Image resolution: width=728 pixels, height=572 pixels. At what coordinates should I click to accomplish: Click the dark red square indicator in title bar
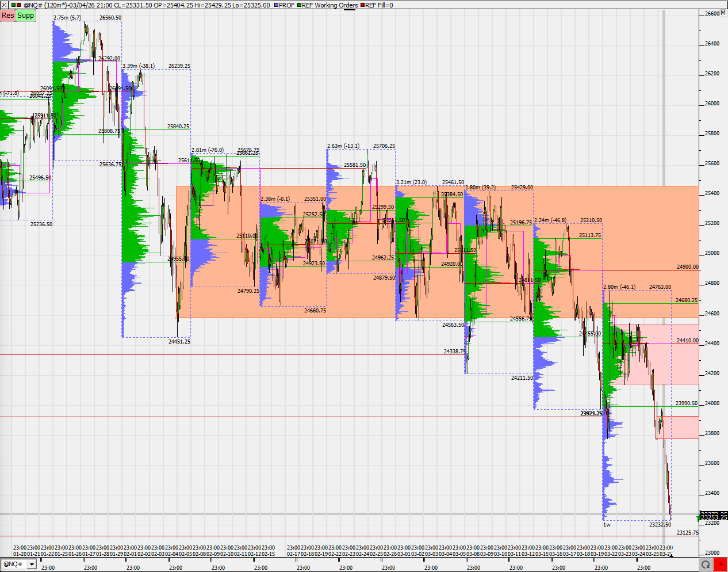pyautogui.click(x=19, y=5)
